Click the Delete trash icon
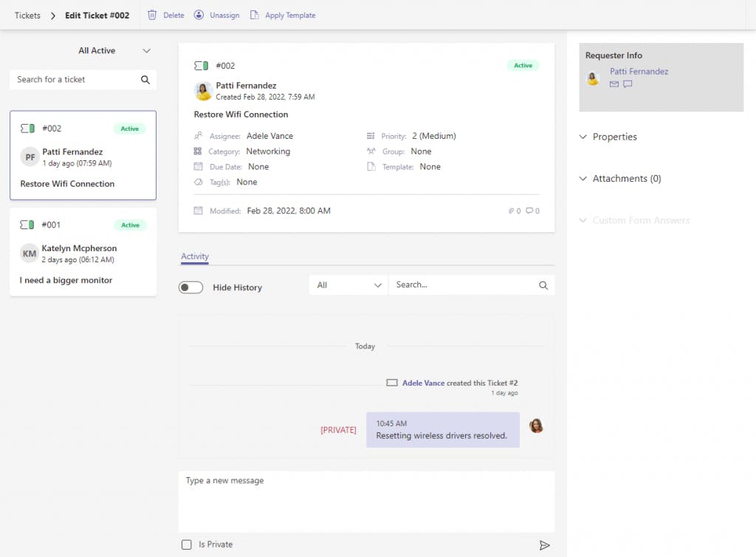 click(x=152, y=15)
